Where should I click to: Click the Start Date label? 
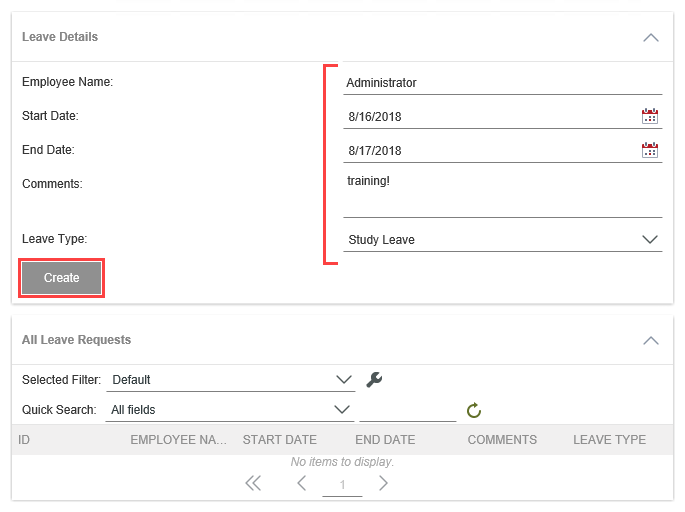50,116
